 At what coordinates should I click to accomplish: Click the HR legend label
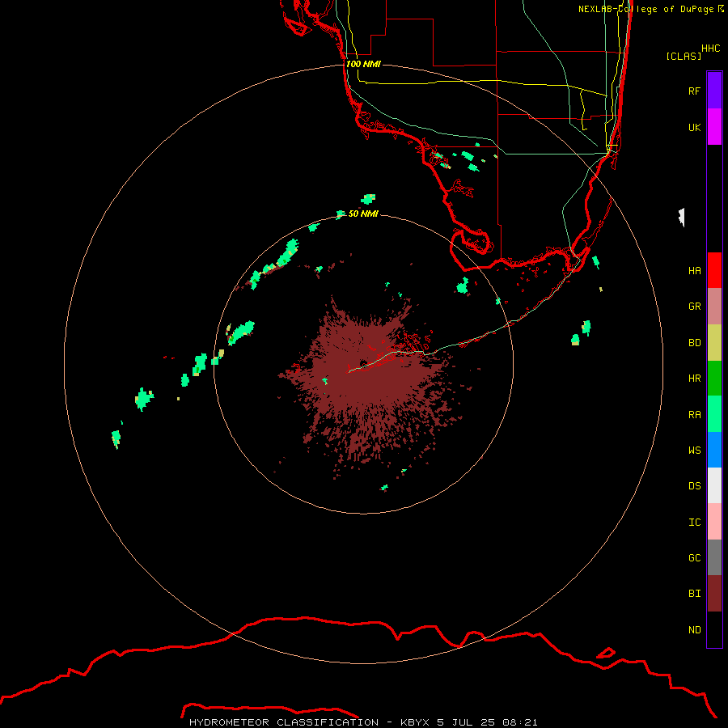[x=694, y=379]
